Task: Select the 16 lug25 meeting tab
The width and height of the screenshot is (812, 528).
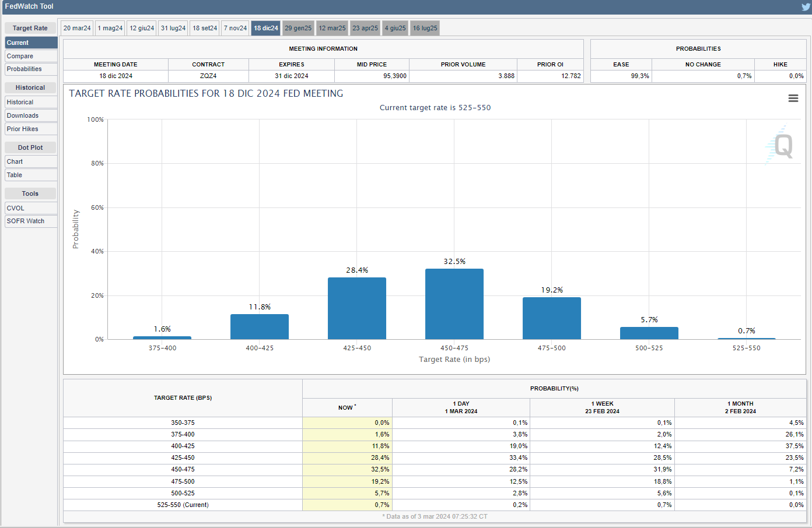Action: tap(425, 28)
